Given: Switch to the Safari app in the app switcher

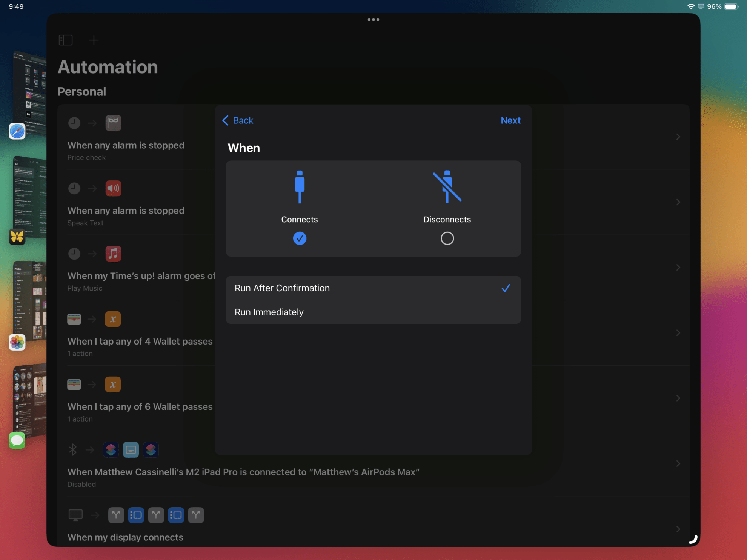Looking at the screenshot, I should pyautogui.click(x=17, y=131).
